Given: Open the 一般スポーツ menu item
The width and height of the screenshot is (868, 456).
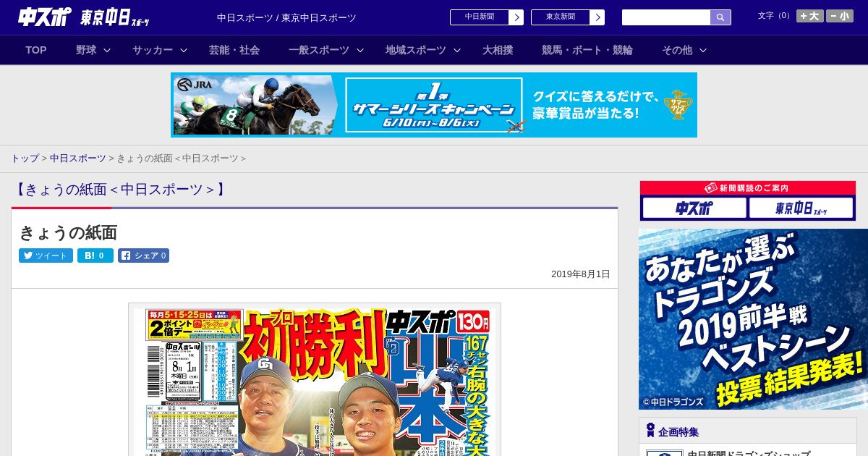Looking at the screenshot, I should (319, 50).
